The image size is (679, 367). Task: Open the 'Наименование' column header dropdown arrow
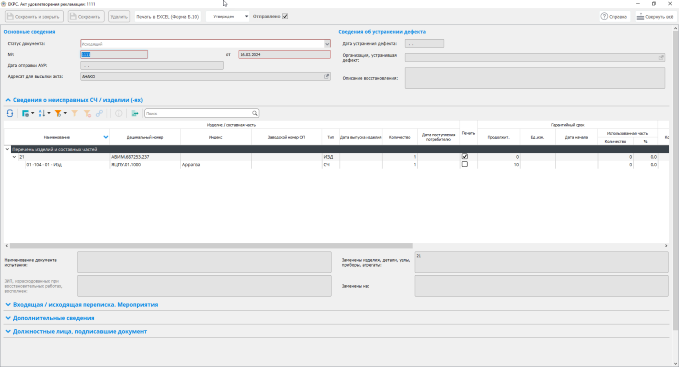(x=106, y=137)
